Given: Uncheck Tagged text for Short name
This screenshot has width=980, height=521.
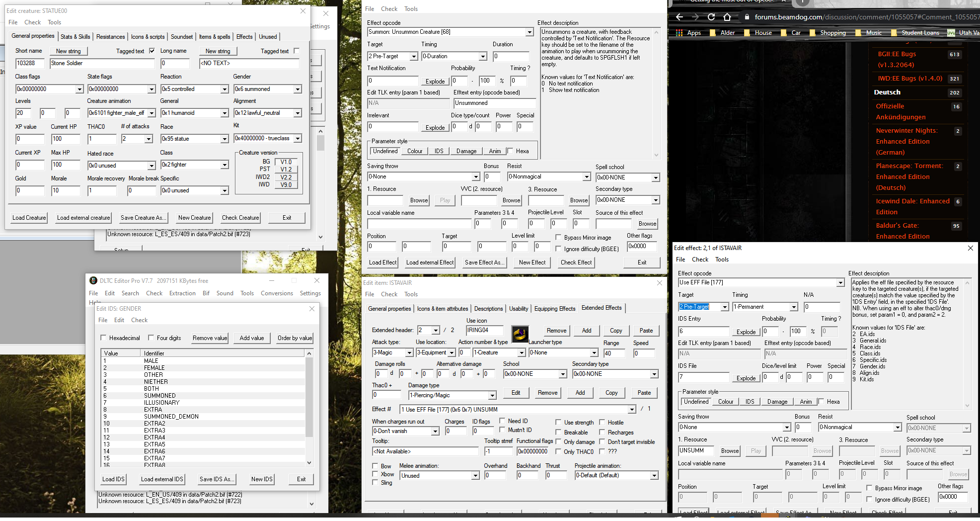Looking at the screenshot, I should (x=152, y=51).
